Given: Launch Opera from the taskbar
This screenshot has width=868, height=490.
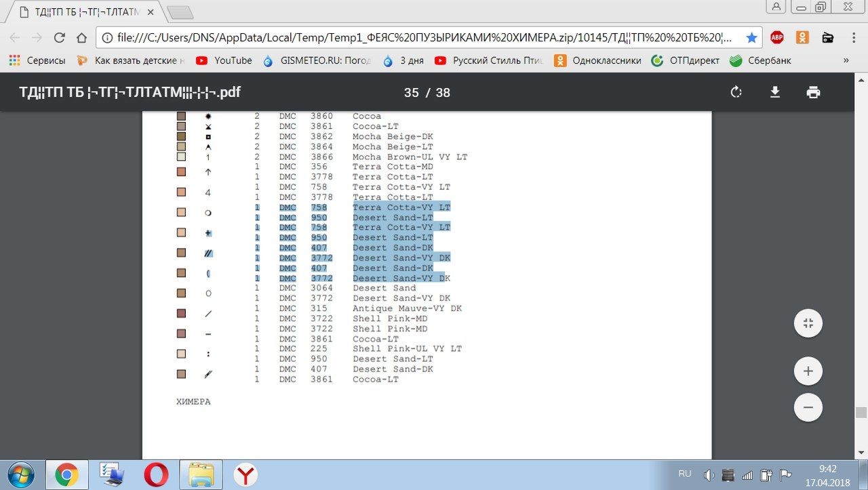Looking at the screenshot, I should click(156, 474).
